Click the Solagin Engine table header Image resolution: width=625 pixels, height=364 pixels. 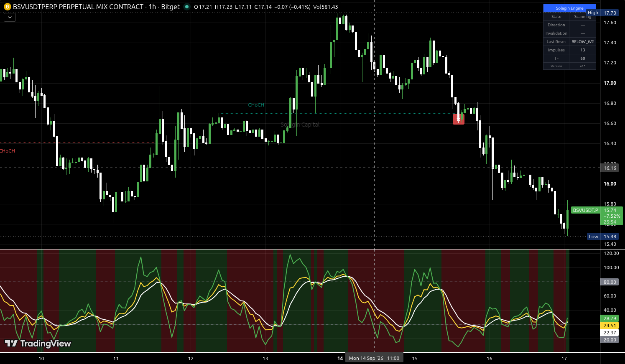tap(569, 8)
